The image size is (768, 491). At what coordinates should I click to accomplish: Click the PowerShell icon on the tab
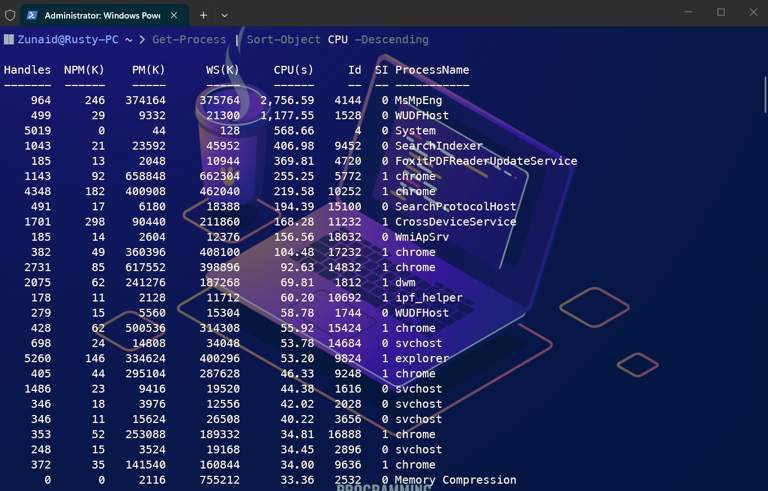pyautogui.click(x=32, y=15)
